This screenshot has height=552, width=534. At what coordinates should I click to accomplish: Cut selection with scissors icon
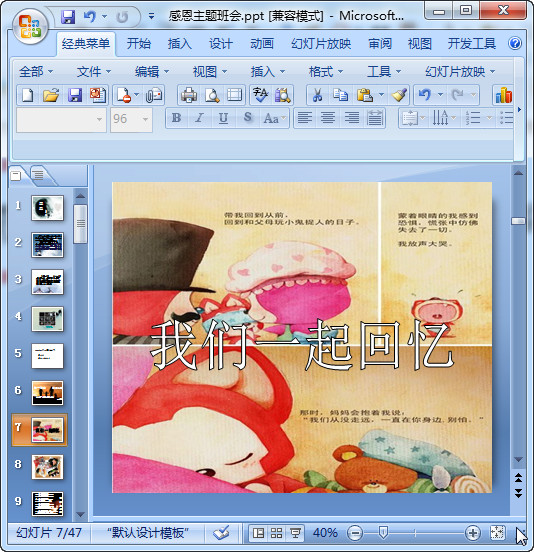pos(318,95)
